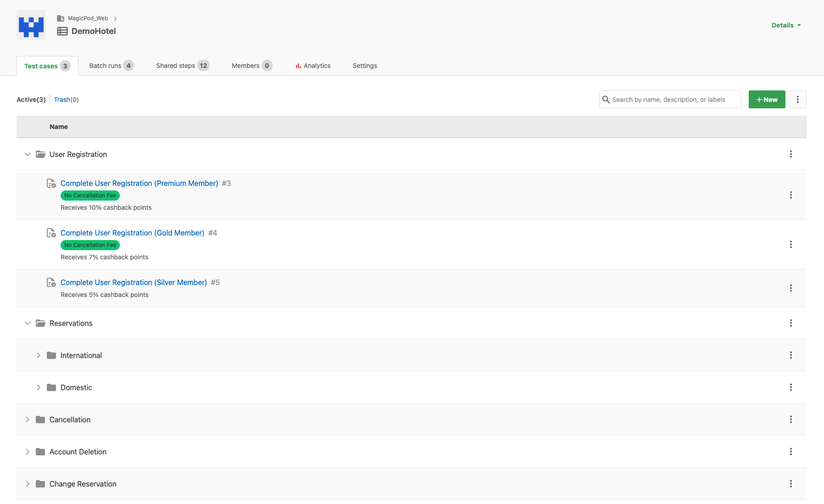Click the magnifier icon in the search box
The height and width of the screenshot is (504, 824).
coord(607,99)
